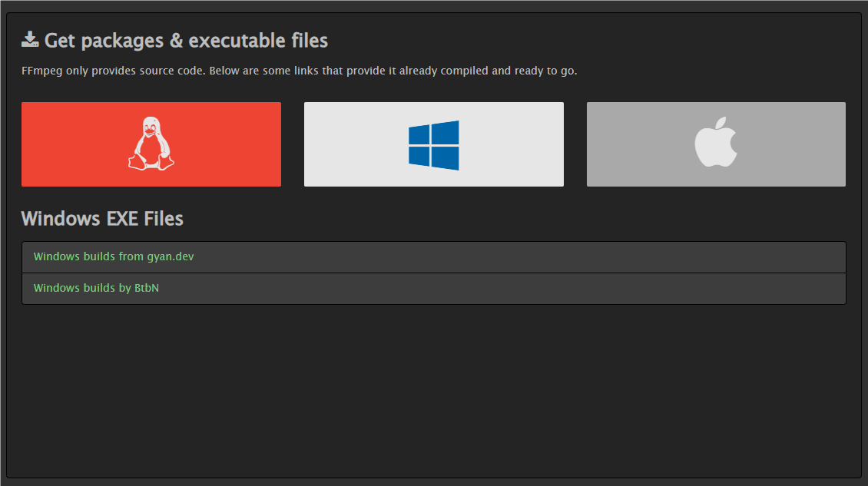Open Windows builds from gyan.dev link

114,256
